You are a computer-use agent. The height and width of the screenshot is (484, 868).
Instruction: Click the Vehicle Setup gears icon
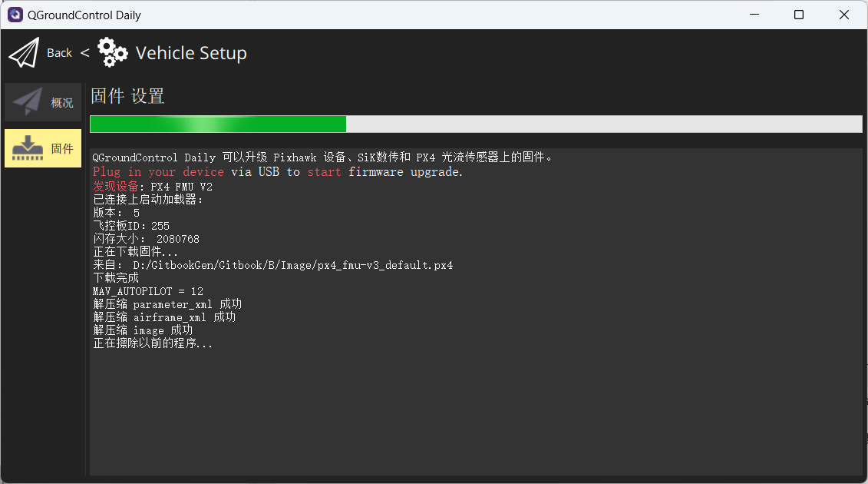113,53
